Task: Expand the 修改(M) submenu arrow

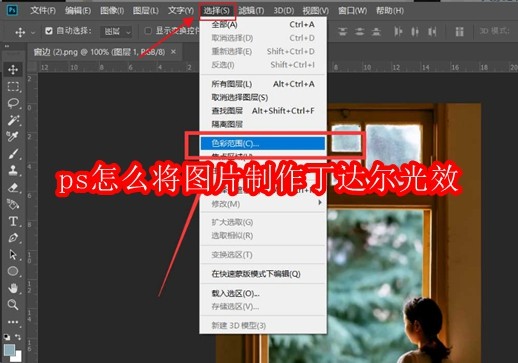Action: pyautogui.click(x=320, y=202)
